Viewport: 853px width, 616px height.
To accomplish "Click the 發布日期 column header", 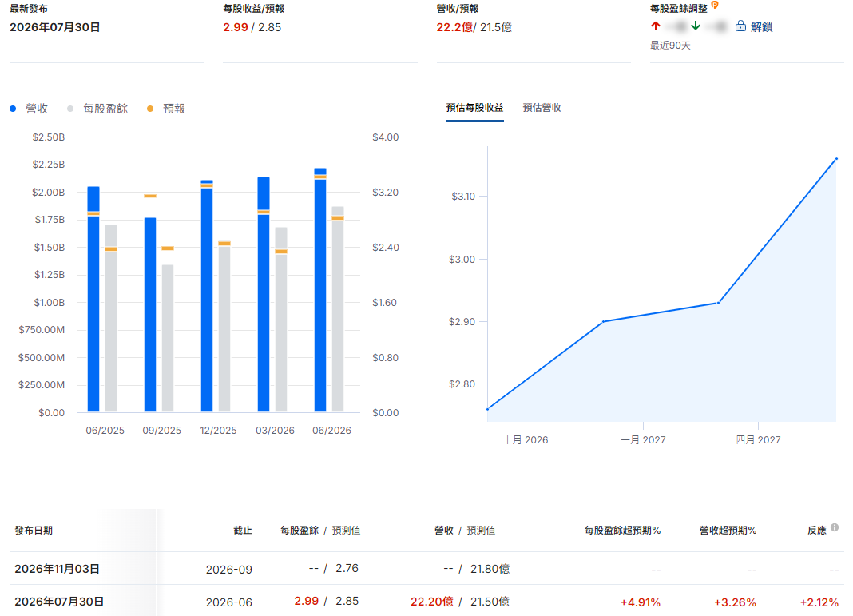I will (34, 530).
